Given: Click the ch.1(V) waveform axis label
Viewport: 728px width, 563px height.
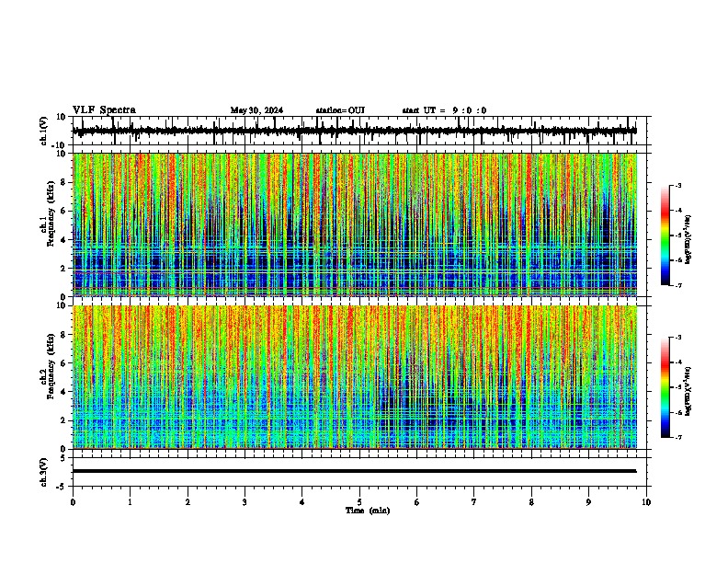Looking at the screenshot, I should [x=44, y=131].
